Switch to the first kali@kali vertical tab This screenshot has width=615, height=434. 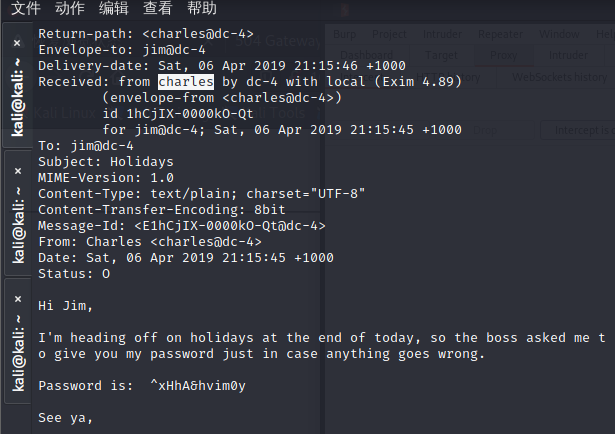tap(17, 97)
